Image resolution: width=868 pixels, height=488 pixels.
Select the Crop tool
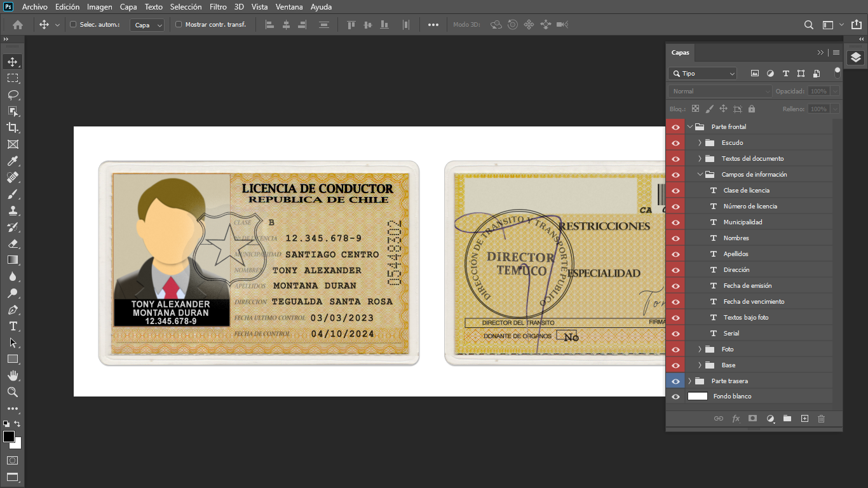click(13, 128)
